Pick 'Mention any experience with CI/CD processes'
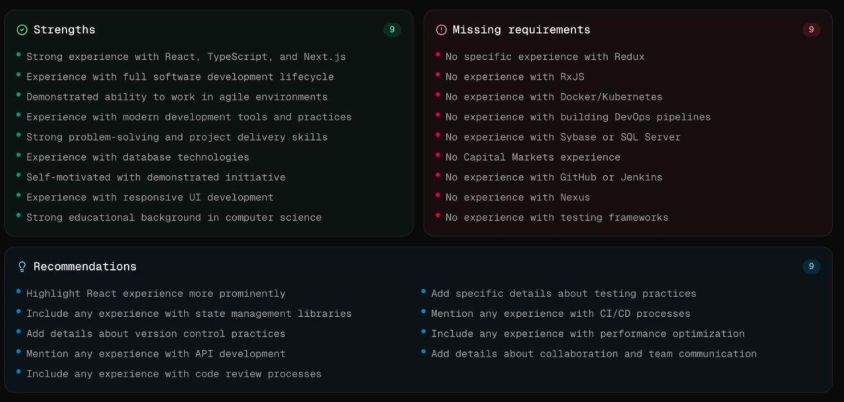 coord(561,314)
